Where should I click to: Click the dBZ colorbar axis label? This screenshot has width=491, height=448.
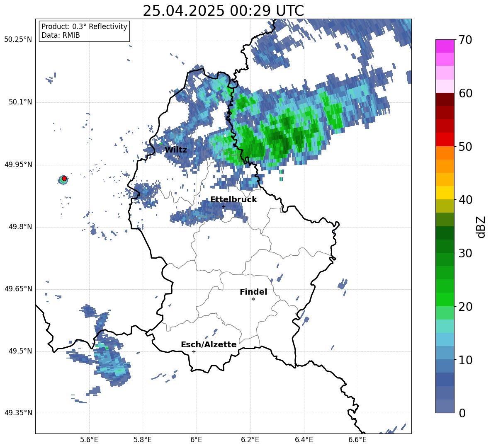481,227
